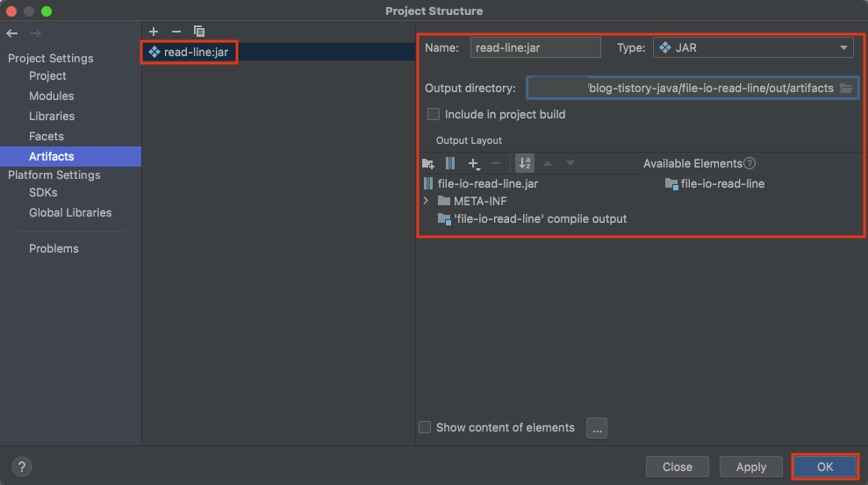Remove the selected artifact with minus icon

point(176,32)
